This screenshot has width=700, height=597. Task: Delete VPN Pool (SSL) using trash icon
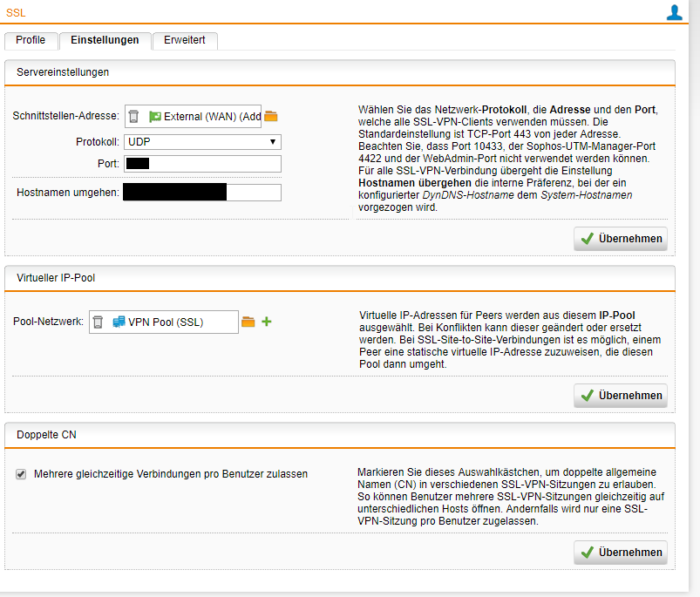(98, 322)
